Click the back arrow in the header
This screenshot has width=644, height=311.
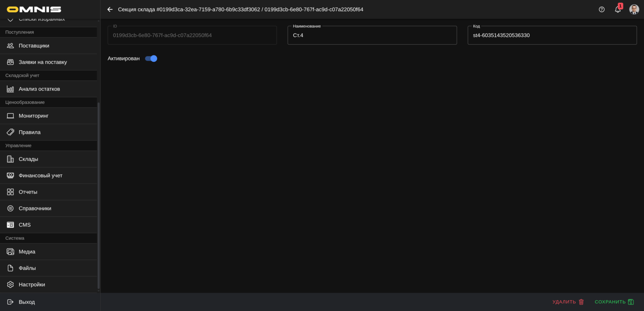(110, 9)
